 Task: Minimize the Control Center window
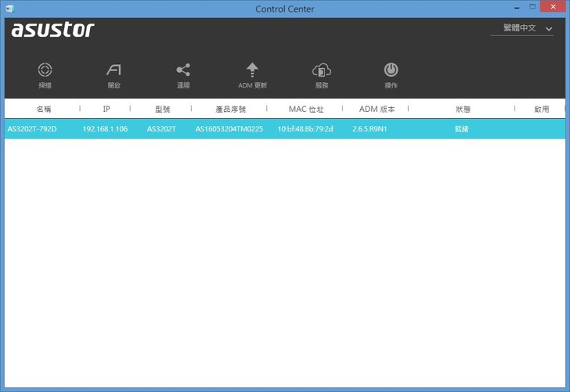(517, 7)
